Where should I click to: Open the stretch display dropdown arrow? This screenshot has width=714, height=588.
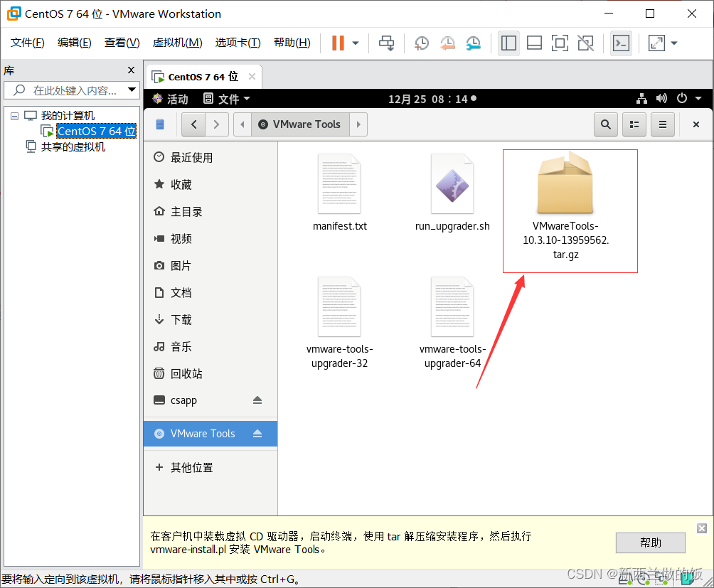(674, 43)
